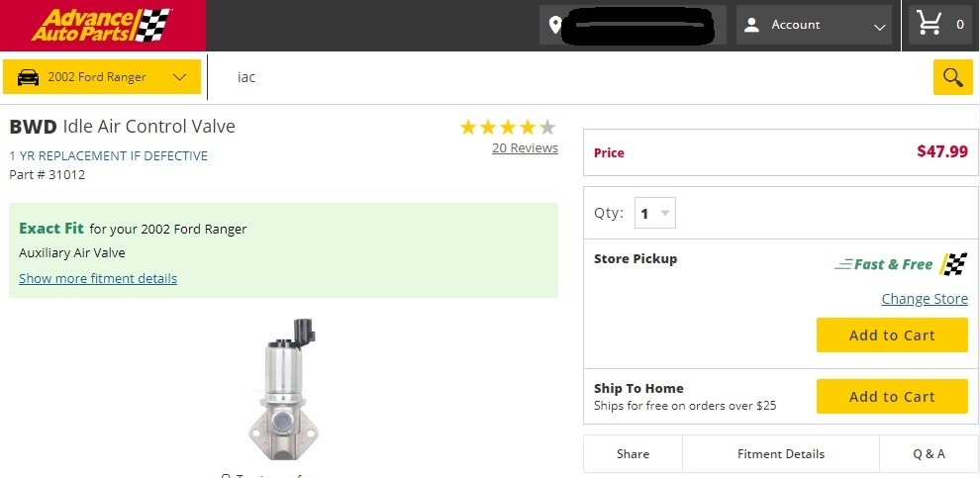
Task: Open the shopping cart icon
Action: pos(929,24)
